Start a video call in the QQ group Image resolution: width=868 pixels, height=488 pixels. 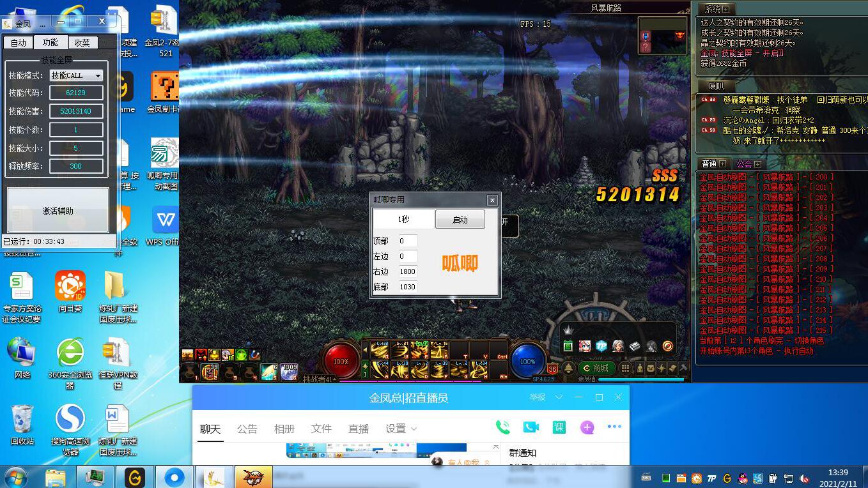coord(531,427)
